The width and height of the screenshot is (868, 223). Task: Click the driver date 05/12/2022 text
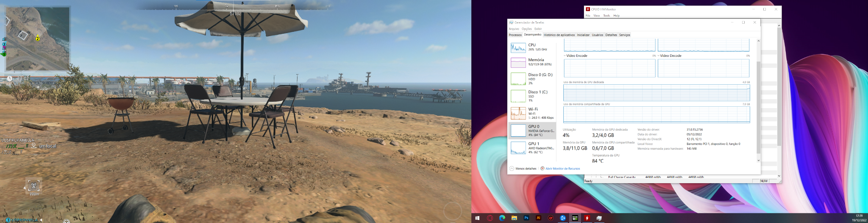coord(694,134)
